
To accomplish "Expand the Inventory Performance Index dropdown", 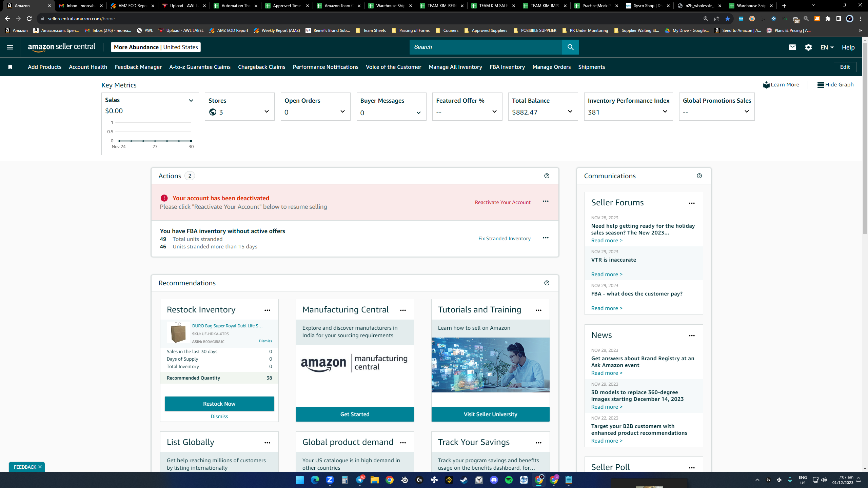I will click(665, 111).
